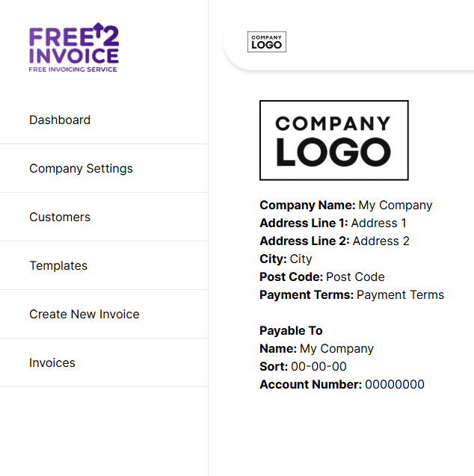Open the Invoices list
This screenshot has width=474, height=476.
pyautogui.click(x=52, y=362)
